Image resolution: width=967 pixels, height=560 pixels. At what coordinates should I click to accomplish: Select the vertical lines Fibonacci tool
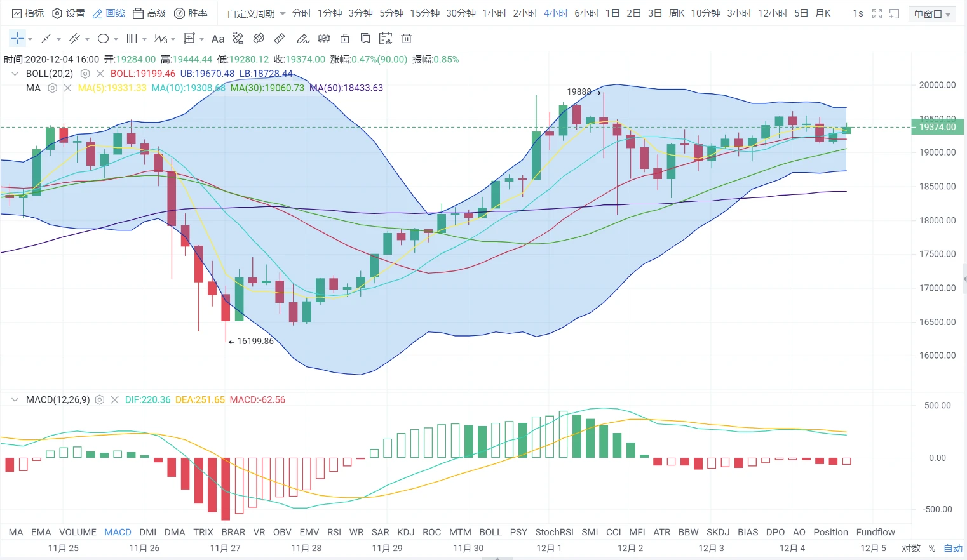[132, 39]
